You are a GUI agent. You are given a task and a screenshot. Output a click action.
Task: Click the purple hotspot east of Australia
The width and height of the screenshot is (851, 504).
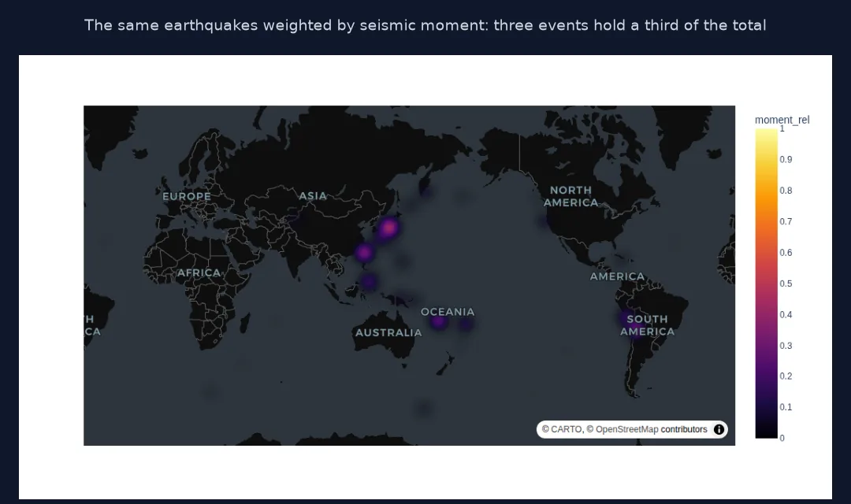coord(439,322)
